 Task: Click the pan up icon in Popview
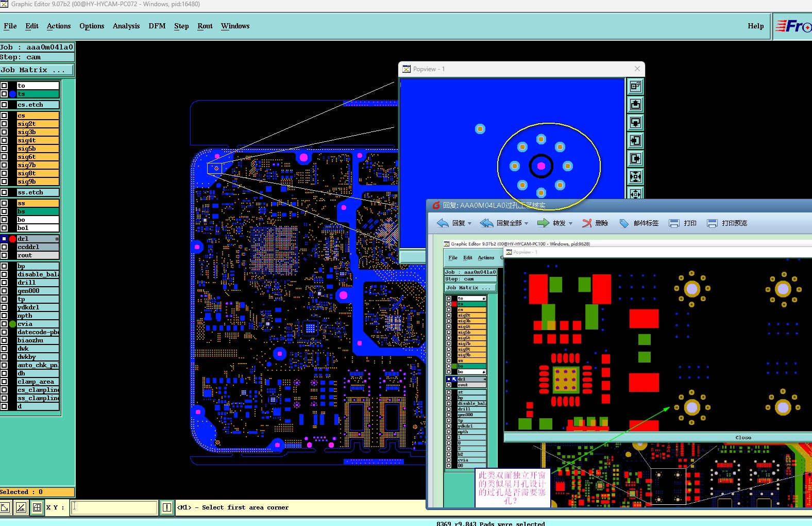[x=635, y=104]
